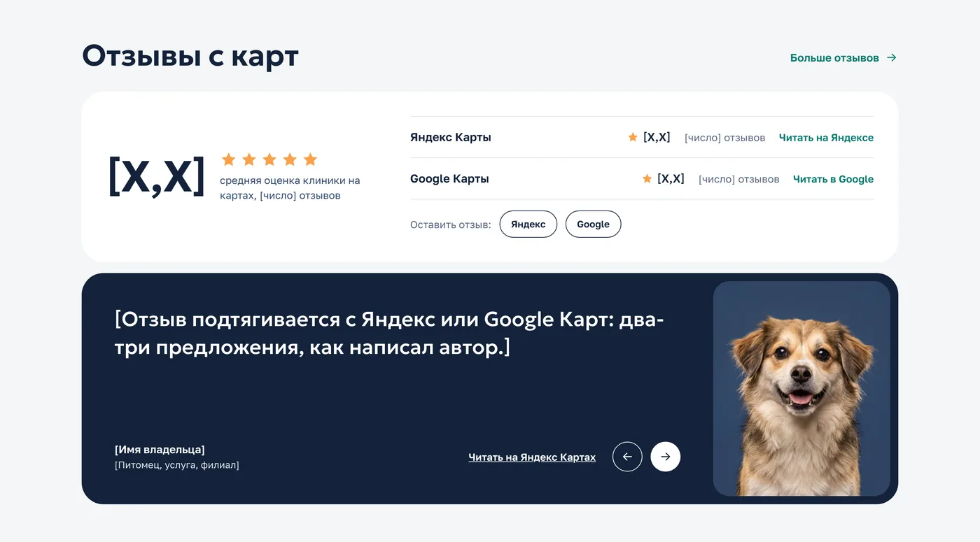This screenshot has height=542, width=980.
Task: Click the [Имя владельца] author name
Action: click(160, 450)
